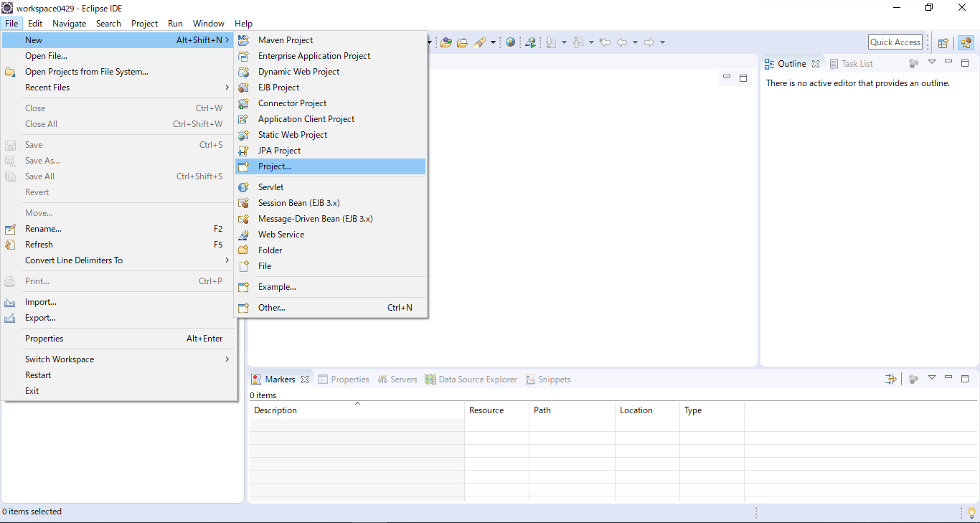Click the flashlight Search toolbar icon
Viewport: 980px width, 523px height.
(480, 42)
